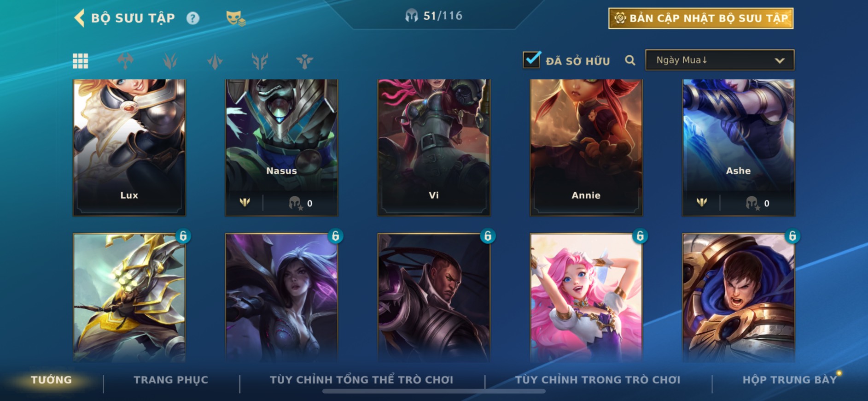Uncheck the Đã Sở Hữu owned checkbox

(x=531, y=59)
